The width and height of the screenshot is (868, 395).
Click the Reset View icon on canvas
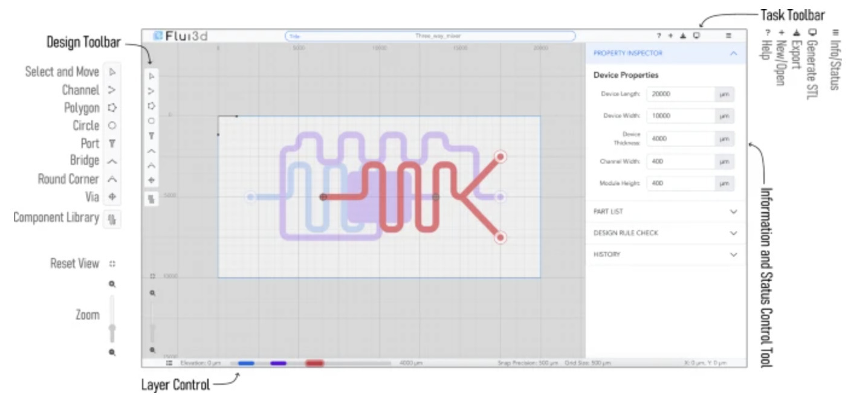(x=152, y=276)
